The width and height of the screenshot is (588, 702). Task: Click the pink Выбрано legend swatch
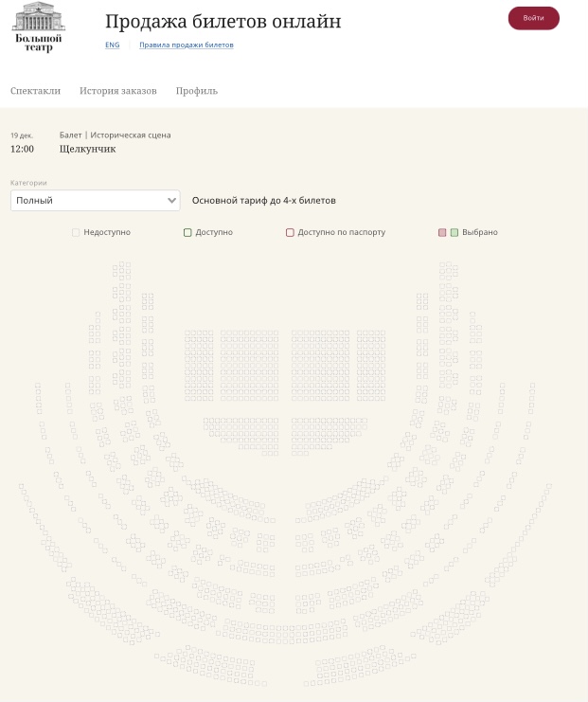(442, 232)
